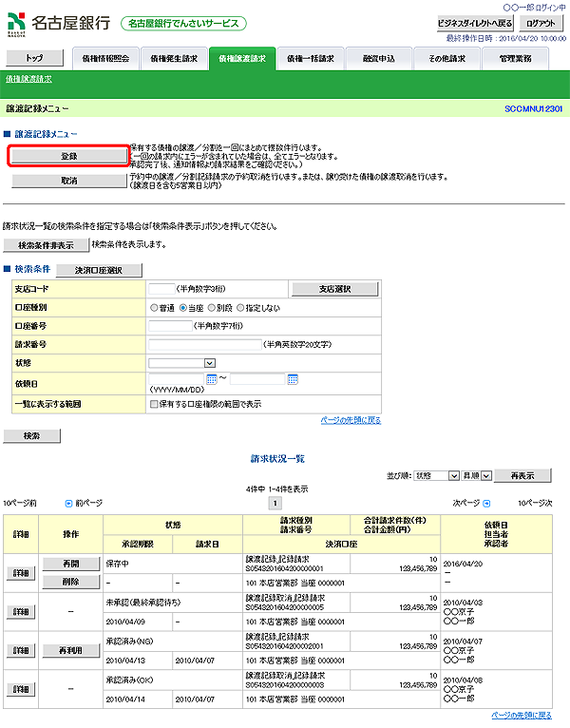Click the ログアウト button
This screenshot has height=728, width=570.
(x=541, y=23)
